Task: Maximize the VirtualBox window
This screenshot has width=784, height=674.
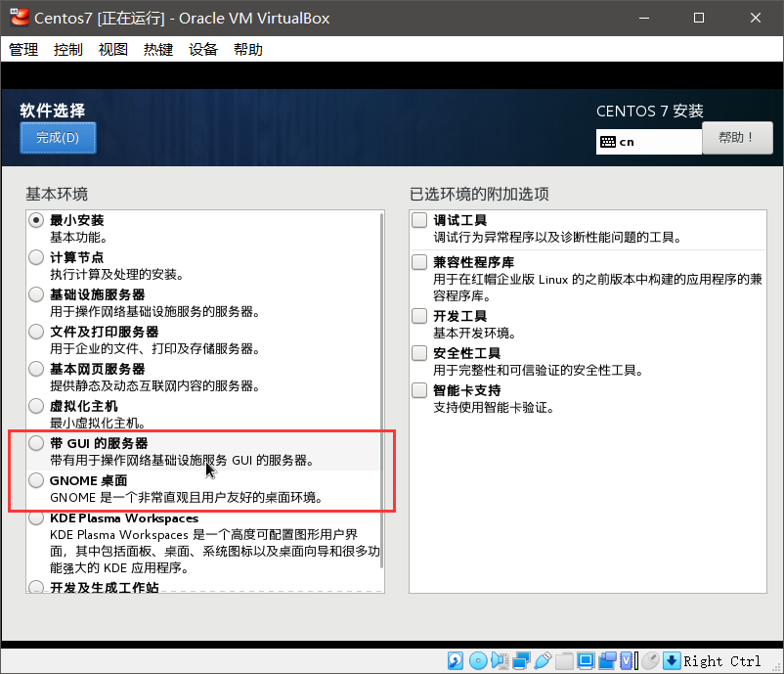Action: (x=699, y=18)
